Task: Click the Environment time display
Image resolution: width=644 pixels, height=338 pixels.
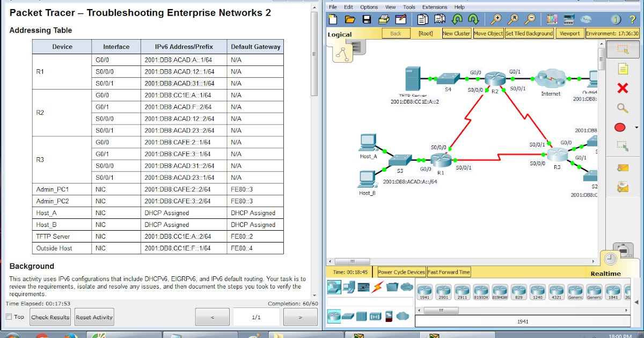Action: (x=612, y=33)
